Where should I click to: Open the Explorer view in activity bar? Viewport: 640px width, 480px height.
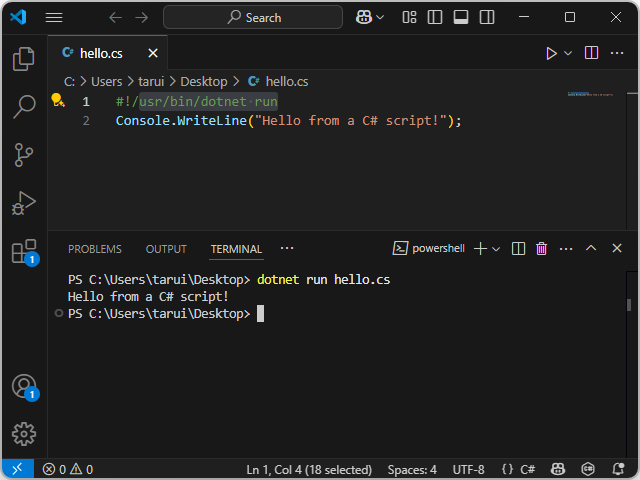(23, 60)
